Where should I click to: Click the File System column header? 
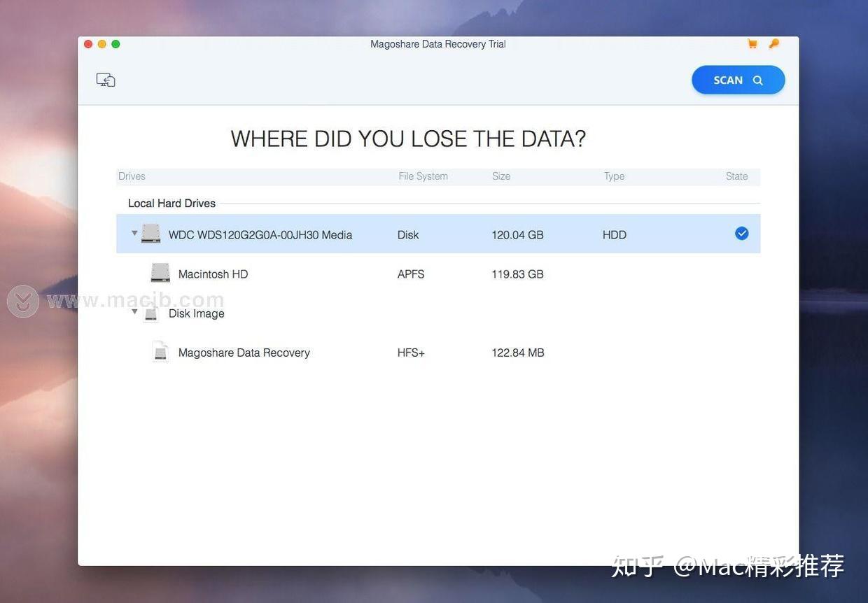tap(423, 176)
